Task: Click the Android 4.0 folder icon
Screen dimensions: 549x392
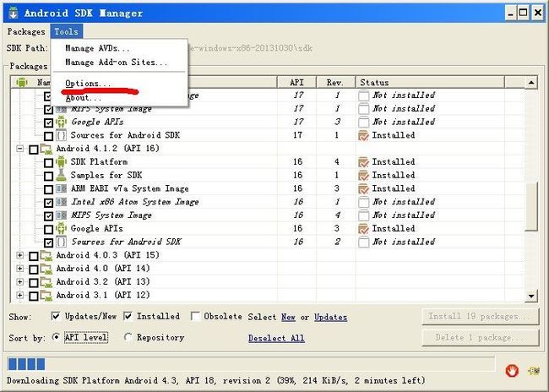Action: click(x=46, y=269)
